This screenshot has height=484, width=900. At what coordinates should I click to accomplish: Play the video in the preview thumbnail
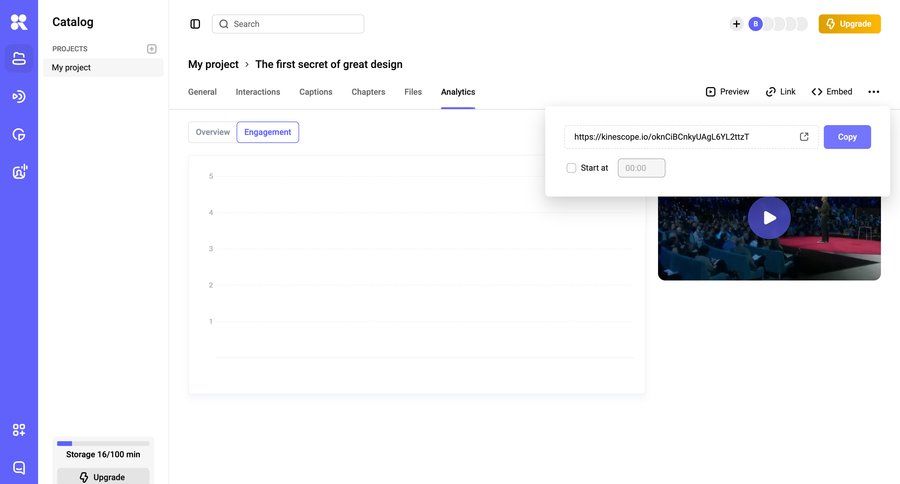coord(769,218)
